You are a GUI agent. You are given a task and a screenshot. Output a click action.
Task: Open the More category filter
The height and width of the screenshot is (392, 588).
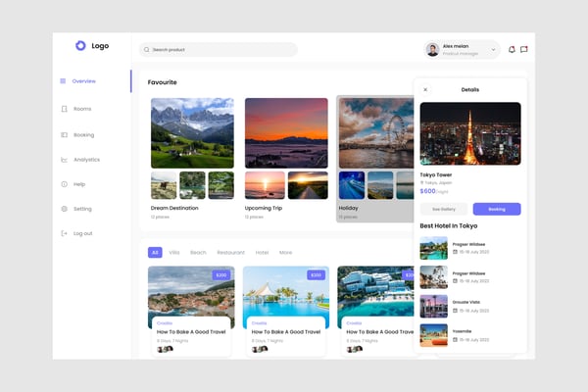[286, 253]
